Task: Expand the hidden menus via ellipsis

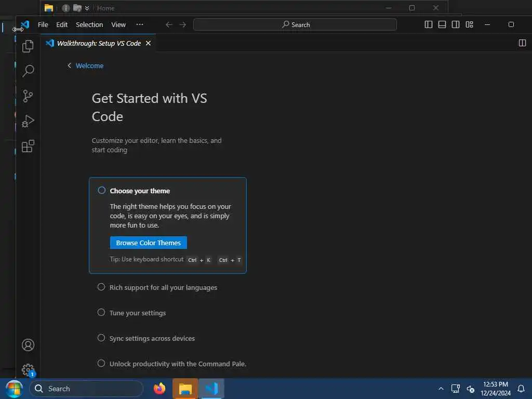Action: (139, 24)
